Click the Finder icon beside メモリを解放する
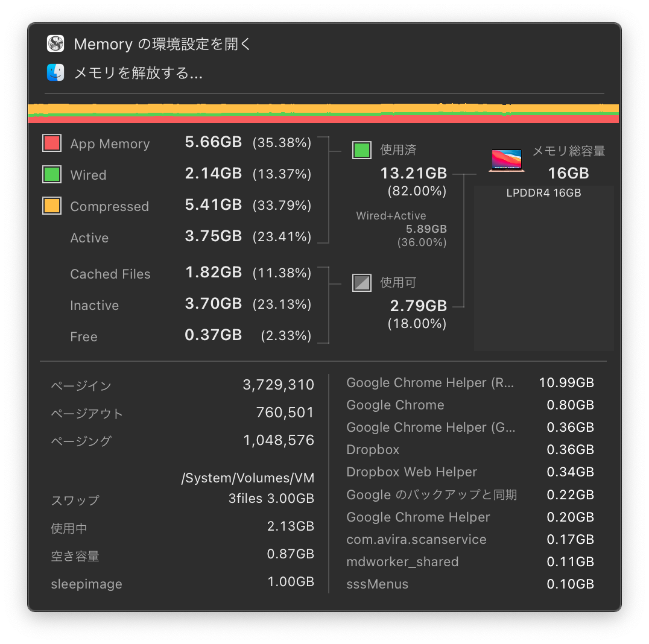Image resolution: width=649 pixels, height=644 pixels. [x=55, y=72]
